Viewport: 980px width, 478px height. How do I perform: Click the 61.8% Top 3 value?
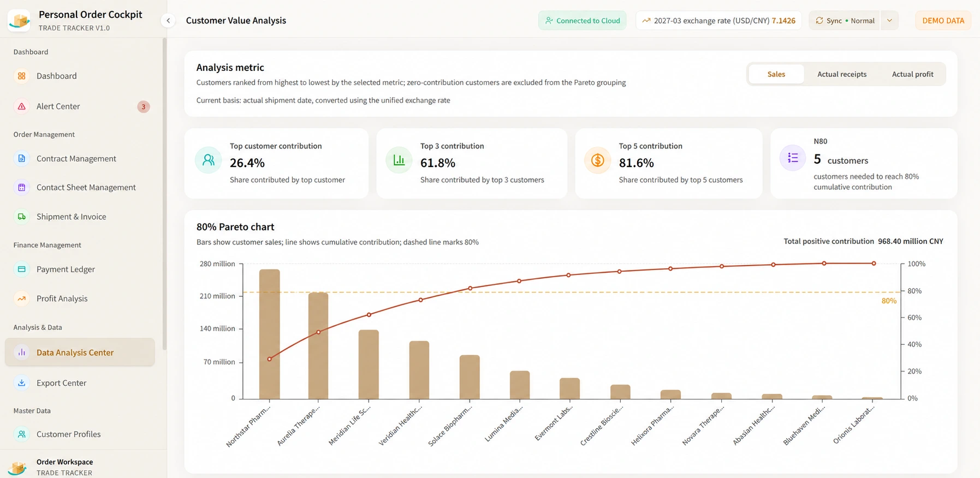[438, 163]
